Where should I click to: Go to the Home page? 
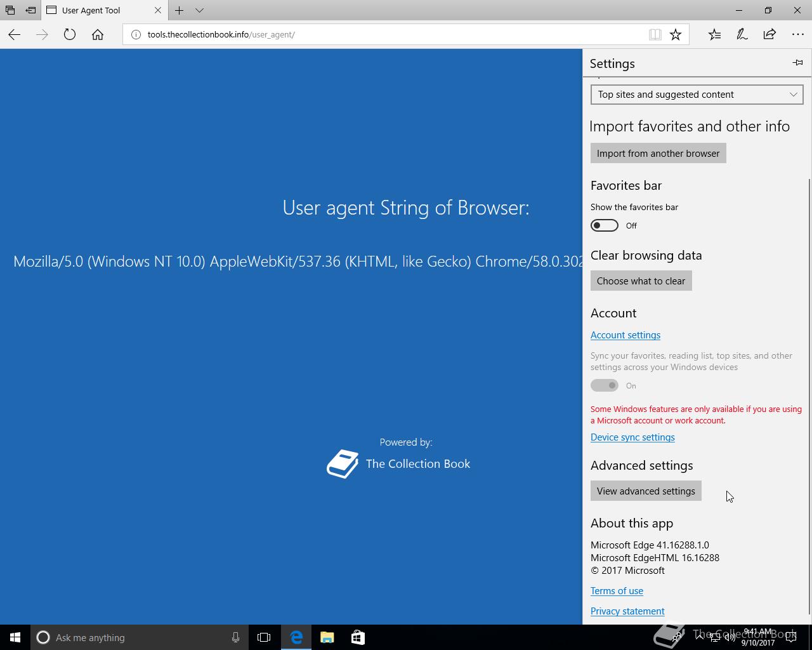(98, 34)
